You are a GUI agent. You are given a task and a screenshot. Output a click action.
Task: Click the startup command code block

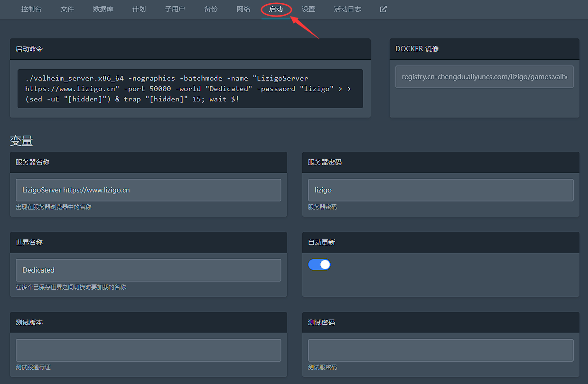(190, 89)
